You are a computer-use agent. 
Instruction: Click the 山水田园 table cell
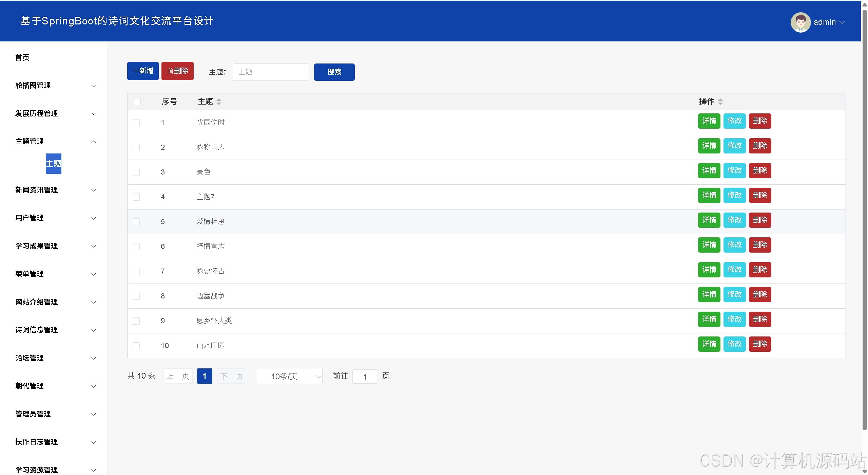click(211, 346)
